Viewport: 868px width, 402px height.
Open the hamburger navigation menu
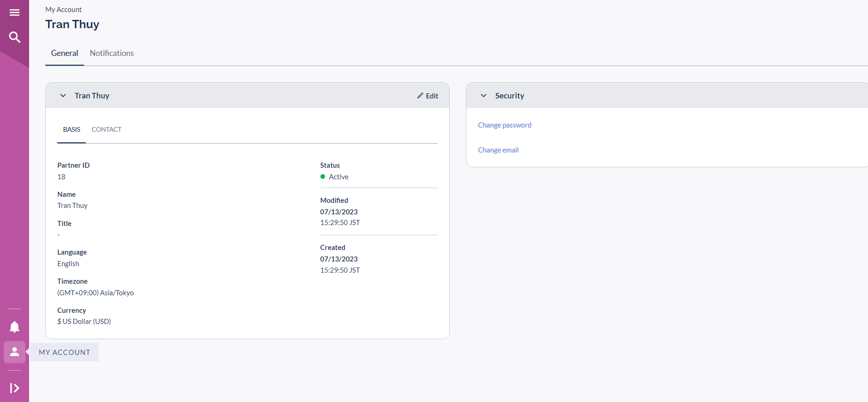tap(14, 12)
